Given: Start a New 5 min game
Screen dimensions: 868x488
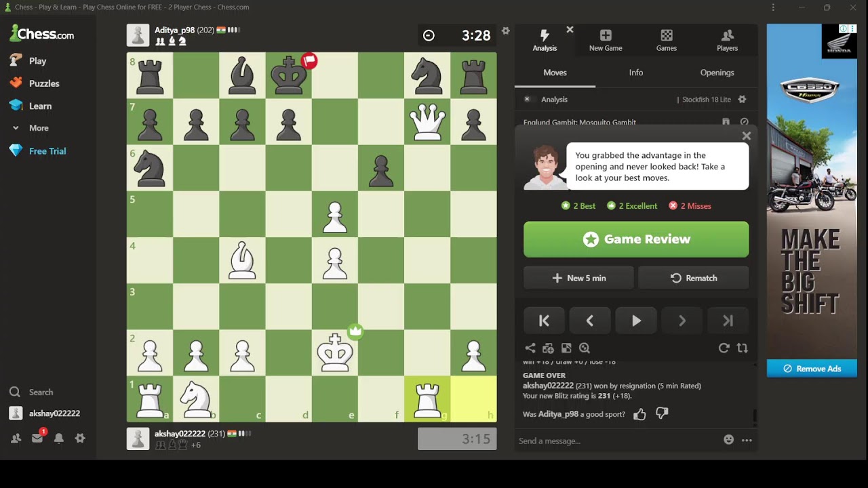Looking at the screenshot, I should click(x=578, y=278).
